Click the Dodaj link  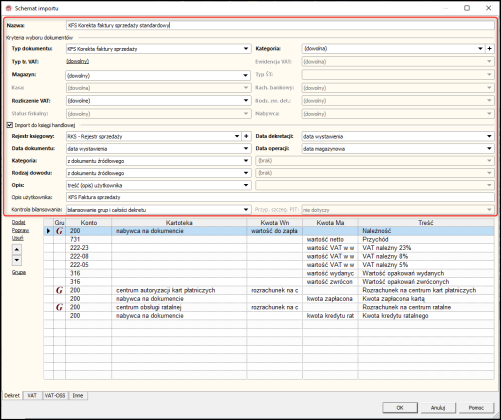click(19, 222)
